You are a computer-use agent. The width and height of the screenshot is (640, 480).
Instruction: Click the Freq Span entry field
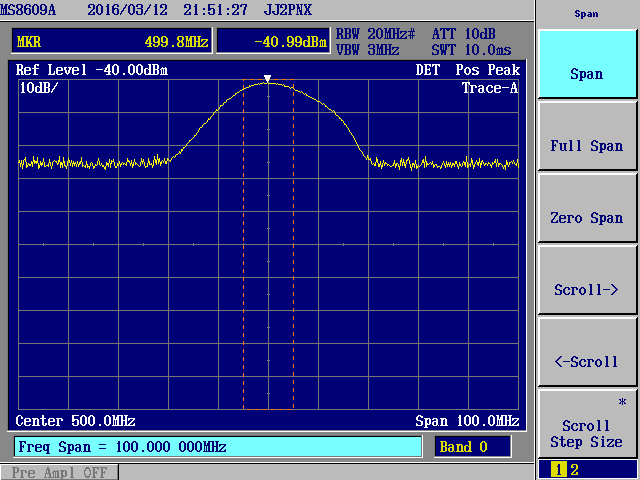point(218,447)
